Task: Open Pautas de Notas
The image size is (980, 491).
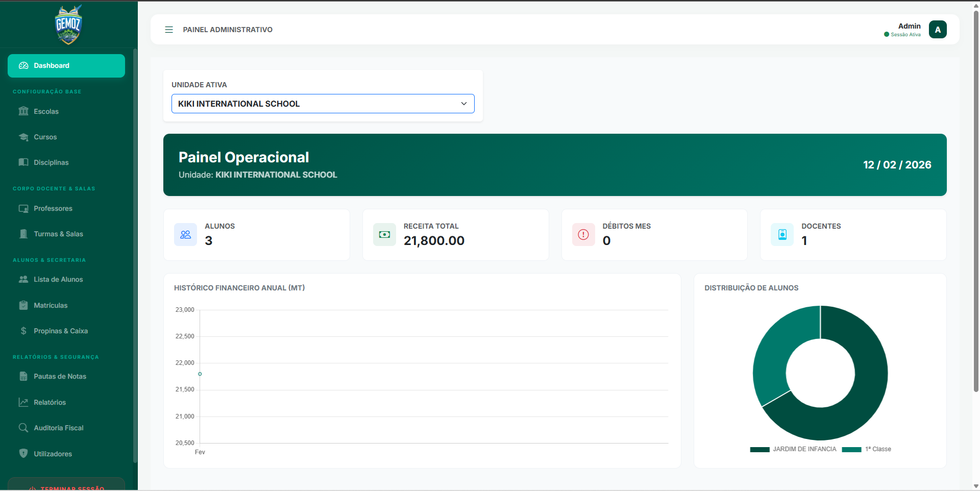Action: pos(60,377)
